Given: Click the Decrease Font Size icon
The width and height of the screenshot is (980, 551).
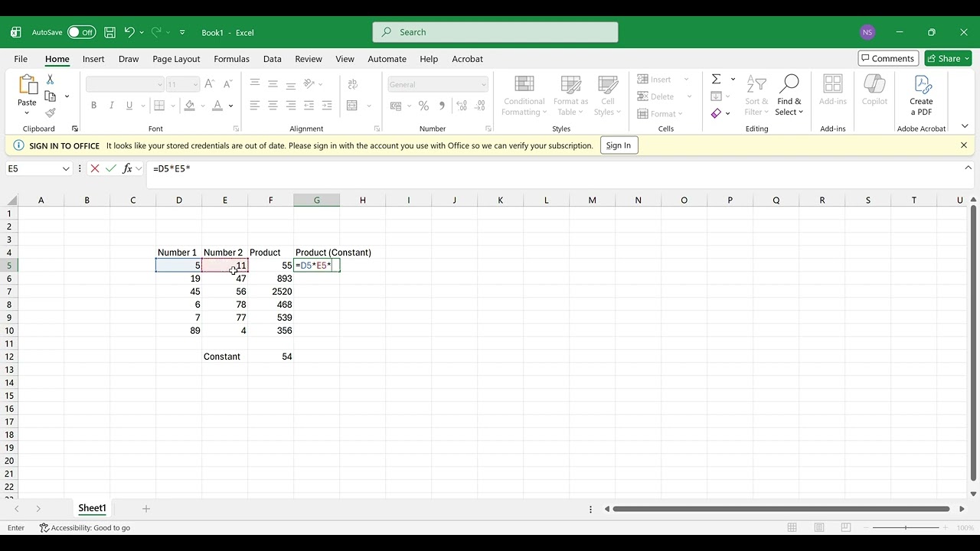Looking at the screenshot, I should pos(227,84).
